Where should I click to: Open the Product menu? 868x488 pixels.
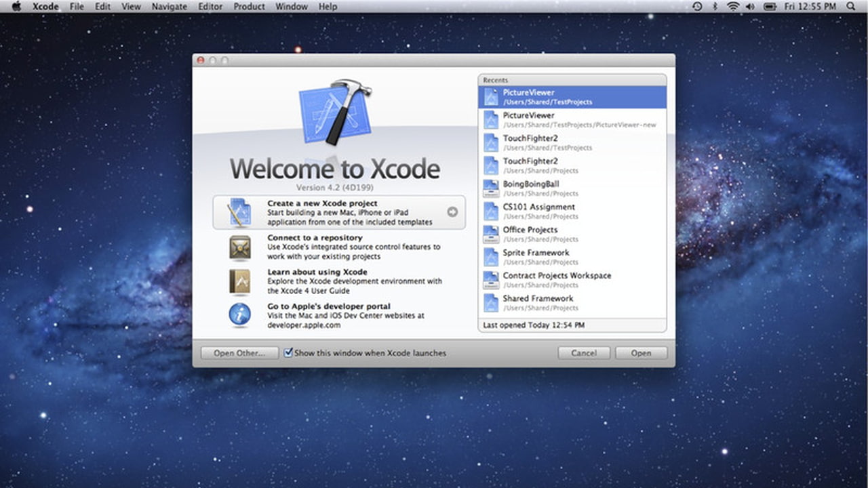click(x=250, y=6)
